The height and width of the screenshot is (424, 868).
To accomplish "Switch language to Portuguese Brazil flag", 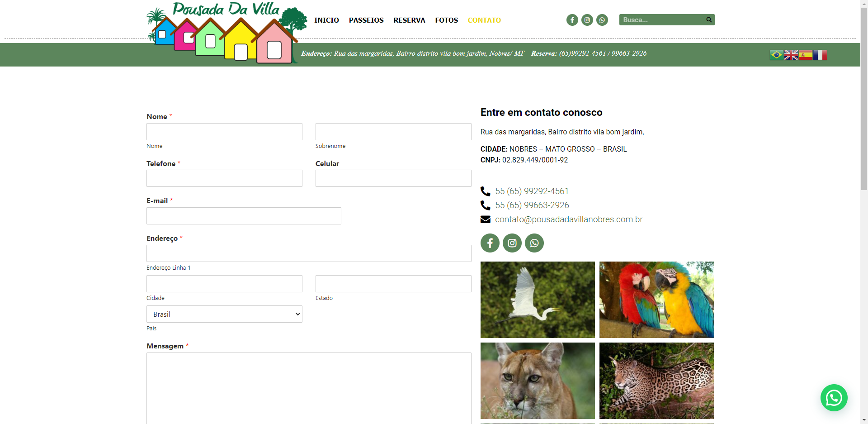I will (x=777, y=55).
